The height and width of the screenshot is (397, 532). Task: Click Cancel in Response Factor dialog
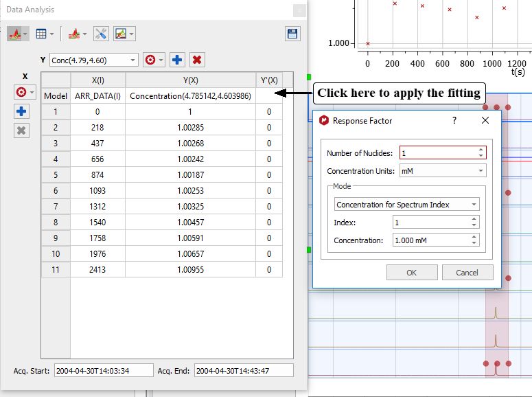click(x=467, y=273)
